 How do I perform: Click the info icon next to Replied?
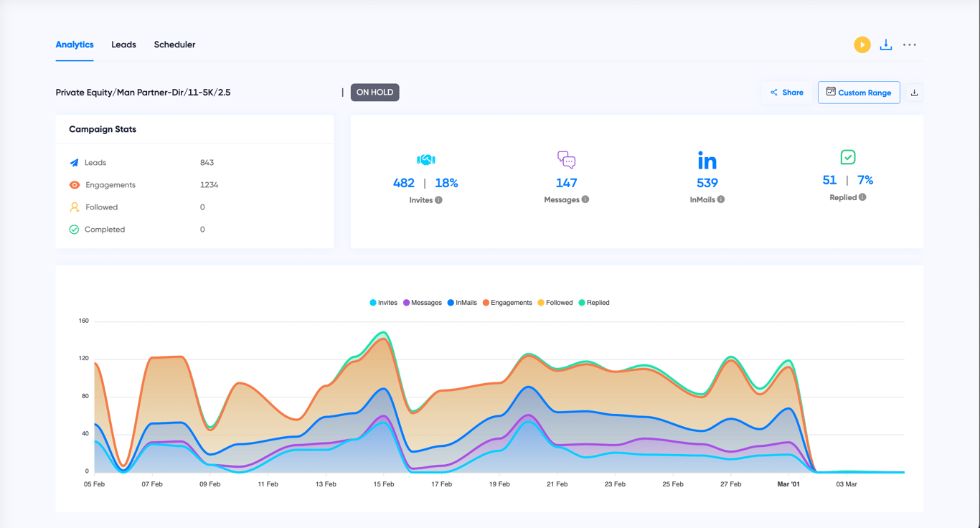click(x=862, y=197)
